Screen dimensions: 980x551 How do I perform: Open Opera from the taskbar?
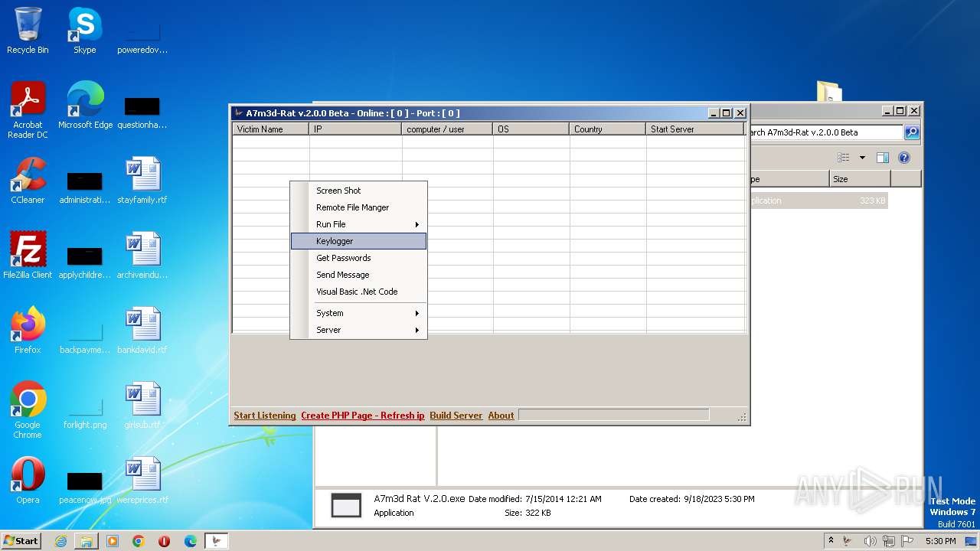[x=165, y=541]
